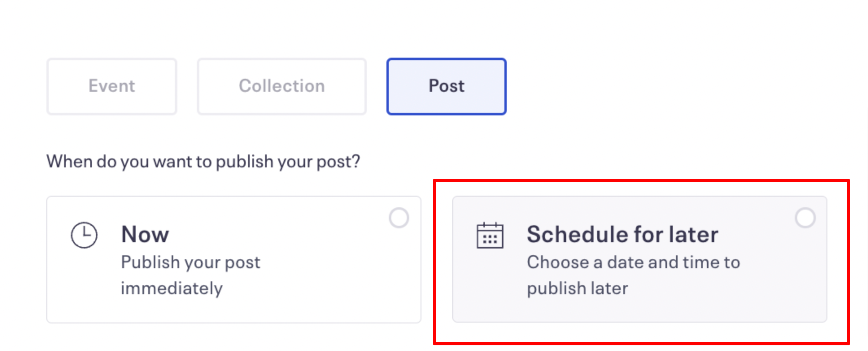The width and height of the screenshot is (868, 351).
Task: Click "publish later" text in schedule card
Action: [x=577, y=288]
